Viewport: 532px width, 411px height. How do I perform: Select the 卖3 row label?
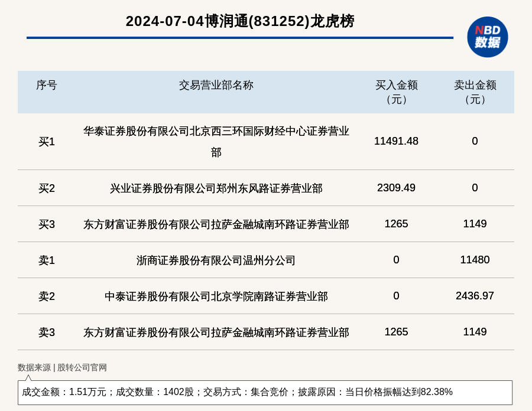click(47, 332)
